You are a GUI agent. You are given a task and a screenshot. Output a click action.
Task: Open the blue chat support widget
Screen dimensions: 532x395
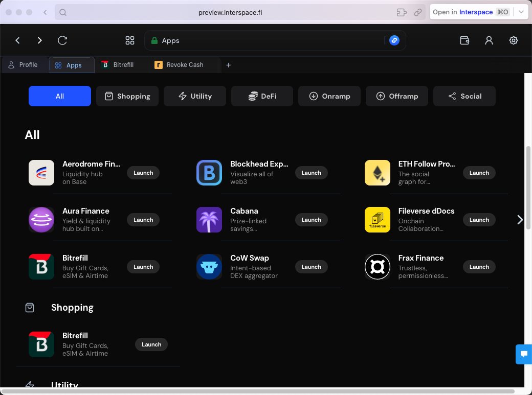(523, 354)
